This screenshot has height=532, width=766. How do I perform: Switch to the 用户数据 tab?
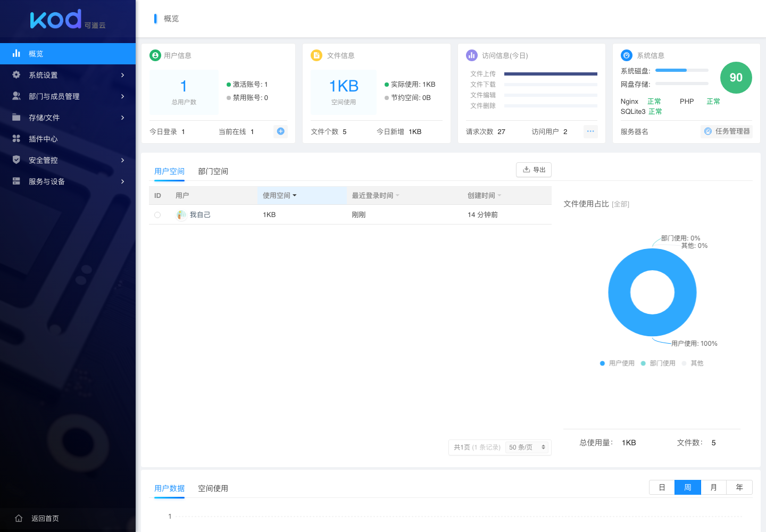click(x=169, y=488)
